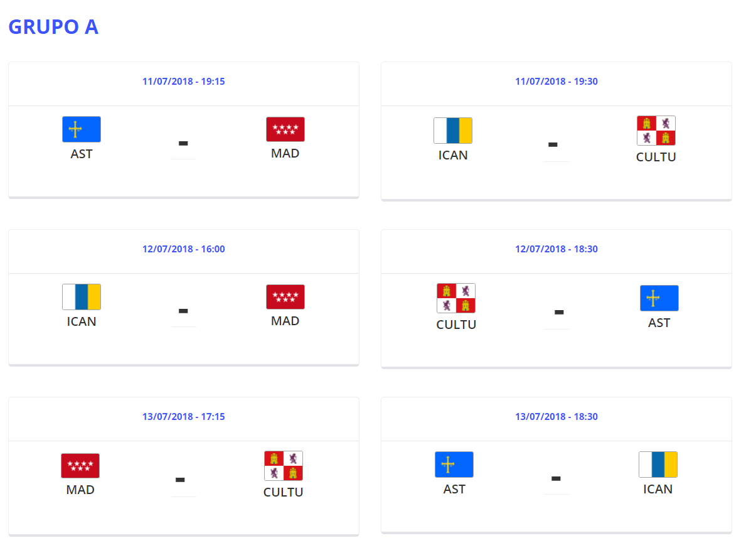Select the ICAN flag in the 13/07 18:30 match

point(658,465)
